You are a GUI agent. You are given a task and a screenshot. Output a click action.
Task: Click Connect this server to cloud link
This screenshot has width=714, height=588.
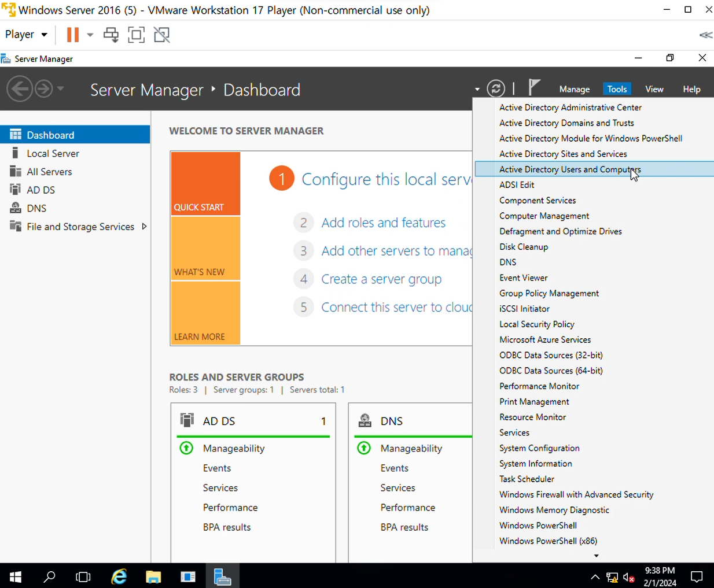397,307
